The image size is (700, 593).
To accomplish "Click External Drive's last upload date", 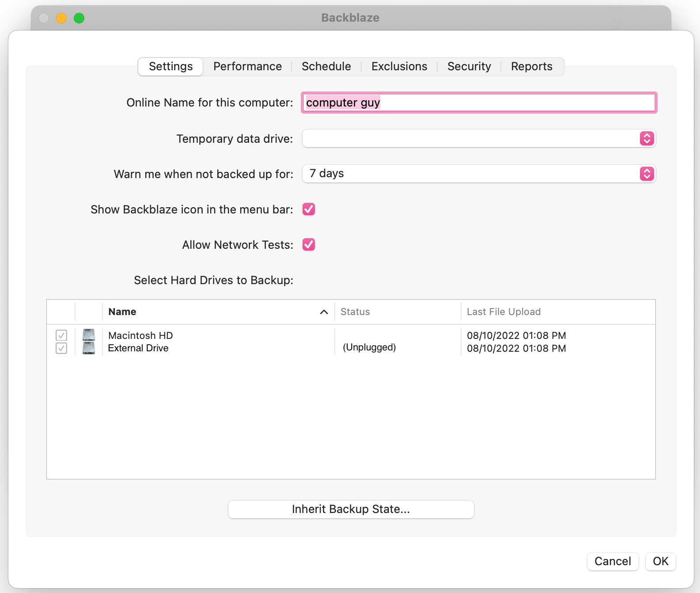I will coord(516,348).
